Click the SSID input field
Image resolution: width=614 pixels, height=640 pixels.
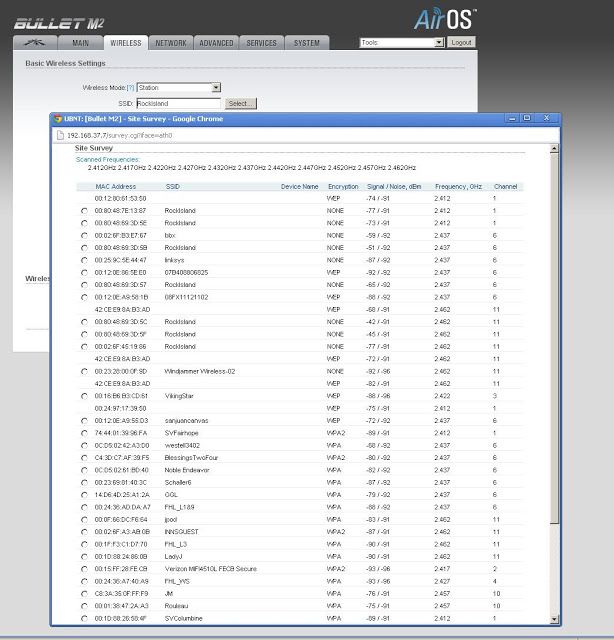coord(178,103)
